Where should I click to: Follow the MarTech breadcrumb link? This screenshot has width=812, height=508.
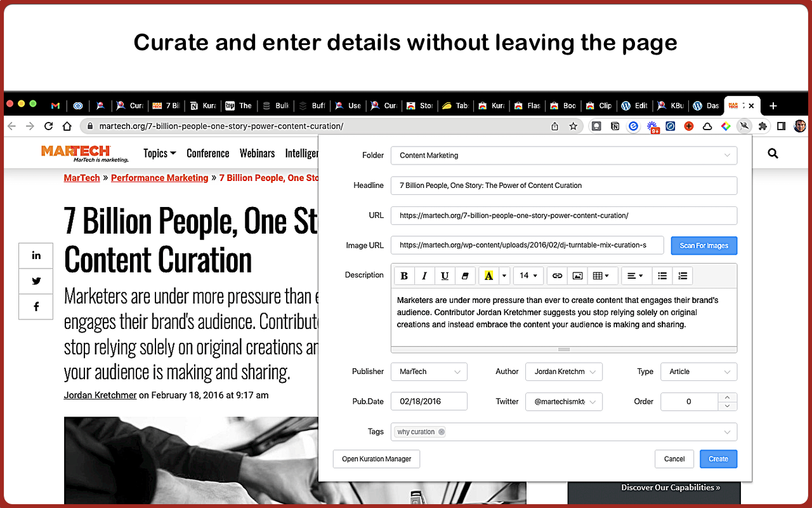click(82, 178)
